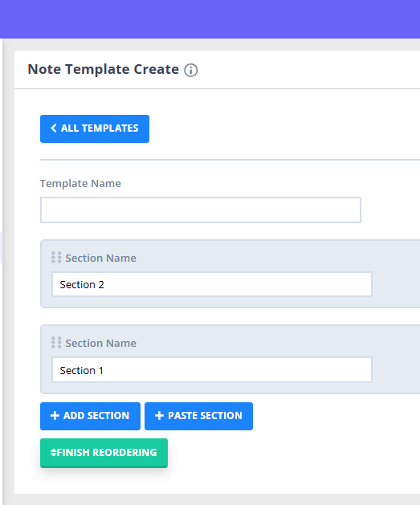The width and height of the screenshot is (420, 505).
Task: Click the Section Name label above Section 1
Action: click(101, 343)
